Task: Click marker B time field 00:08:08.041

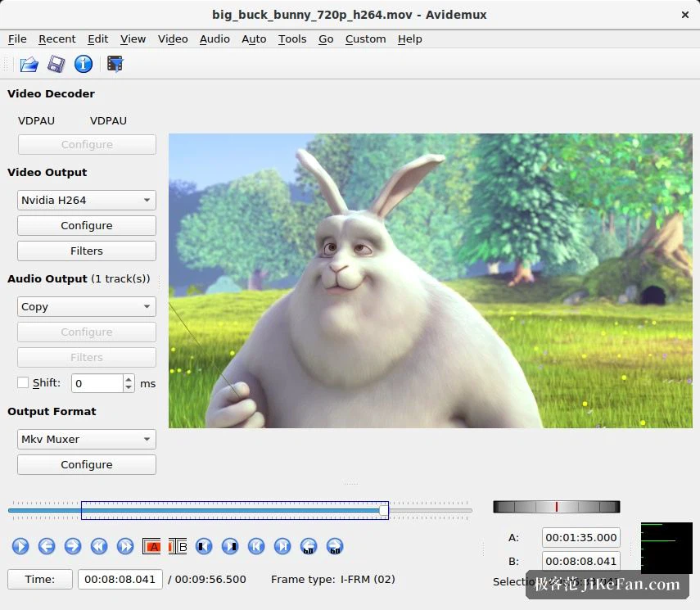Action: pyautogui.click(x=580, y=561)
